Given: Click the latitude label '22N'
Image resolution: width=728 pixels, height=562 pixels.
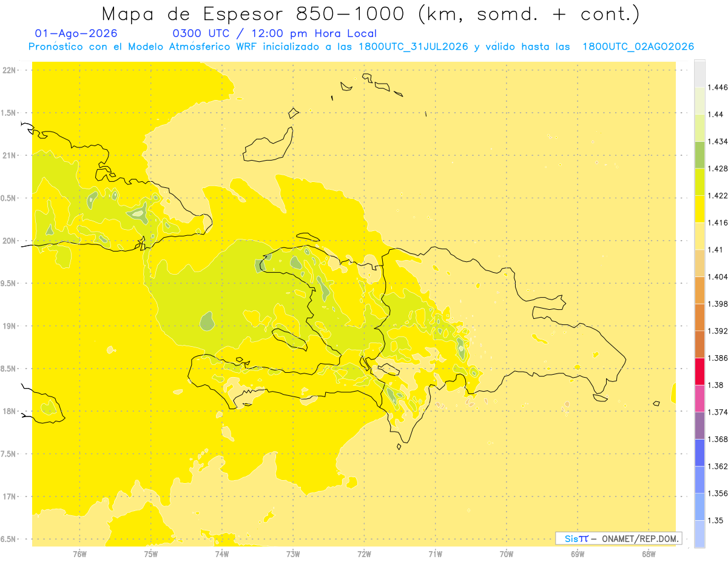Looking at the screenshot, I should [x=9, y=70].
